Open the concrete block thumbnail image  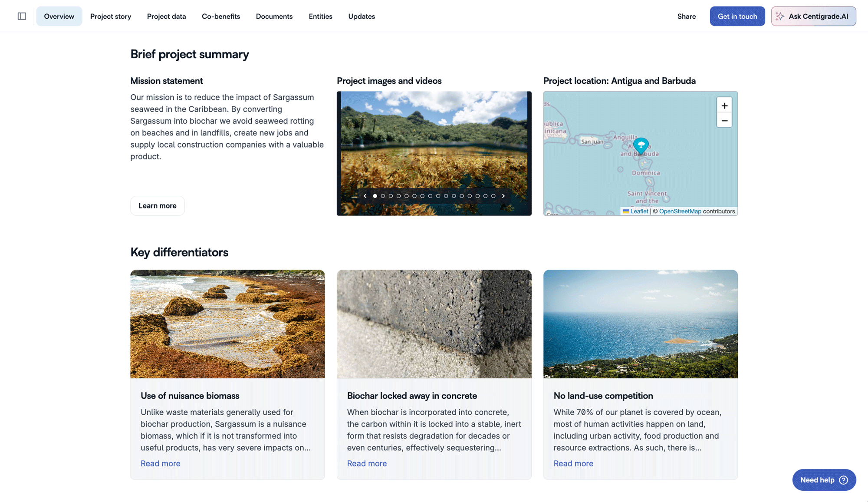pos(434,324)
